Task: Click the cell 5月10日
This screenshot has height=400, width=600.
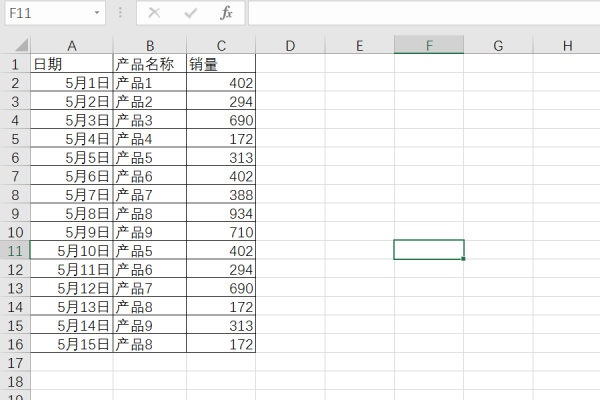Action: 72,251
